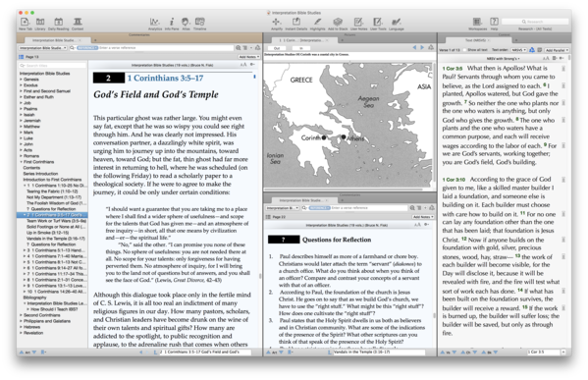Screen dimensions: 588x380
Task: Open Add Notes dropdown in main pane
Action: (249, 57)
